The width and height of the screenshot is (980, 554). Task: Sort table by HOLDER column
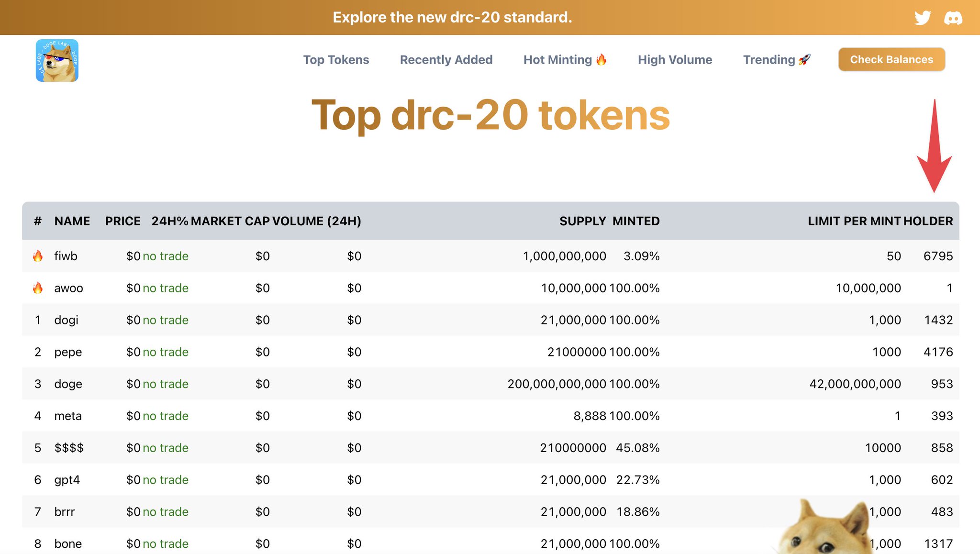(928, 221)
